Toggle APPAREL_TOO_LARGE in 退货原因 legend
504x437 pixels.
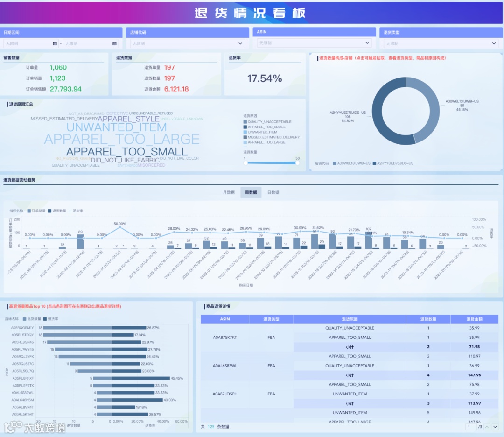264,142
